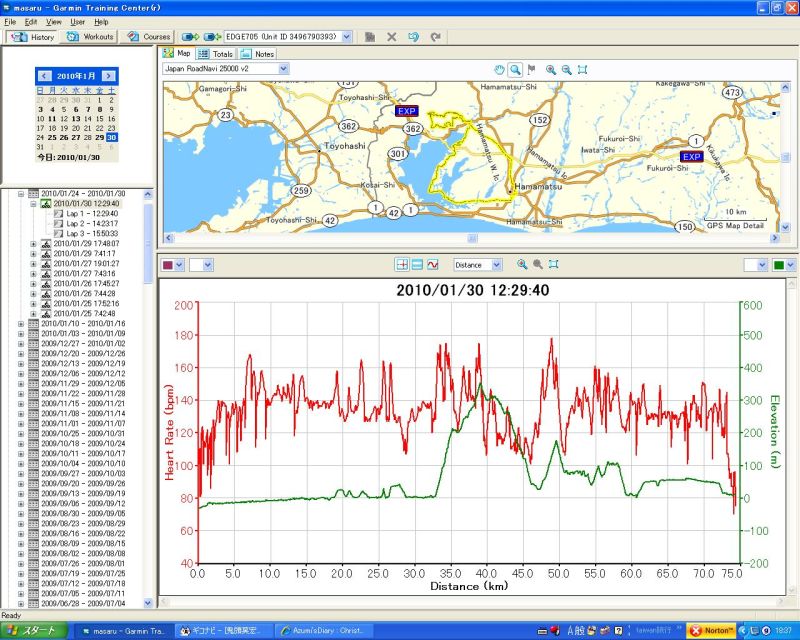The width and height of the screenshot is (800, 640).
Task: Expand the 2010/01/03 - 2010/01/09 week
Action: coord(21,334)
